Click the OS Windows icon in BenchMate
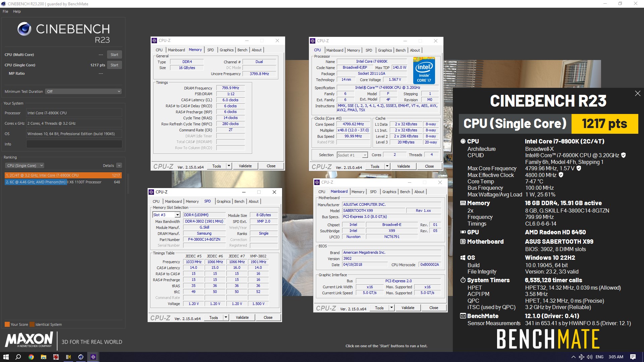Viewport: 644px width, 362px height. (463, 258)
